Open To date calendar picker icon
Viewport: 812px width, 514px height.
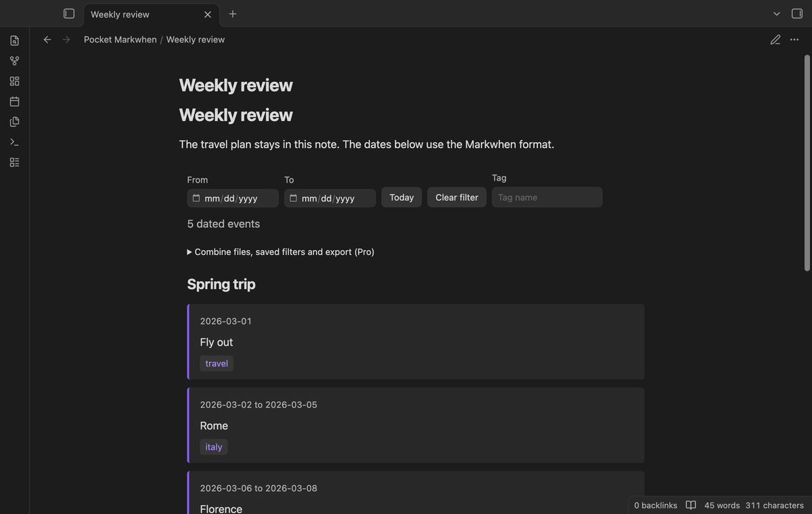pyautogui.click(x=294, y=198)
